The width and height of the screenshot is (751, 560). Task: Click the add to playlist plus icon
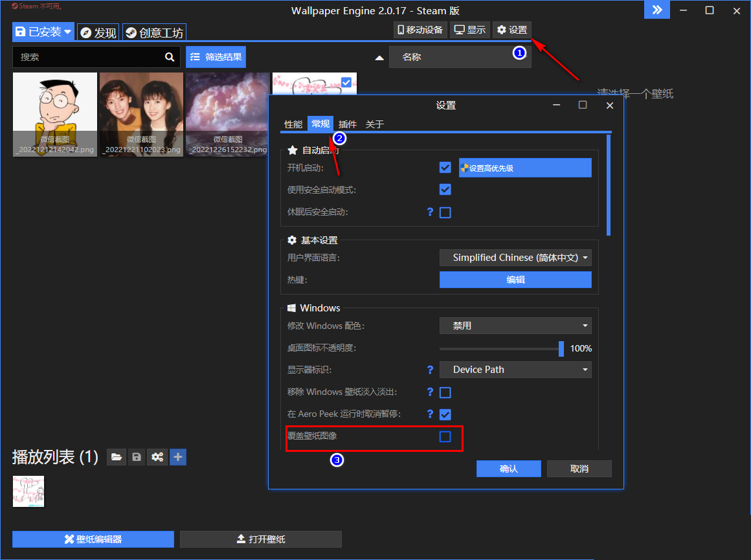coord(177,457)
